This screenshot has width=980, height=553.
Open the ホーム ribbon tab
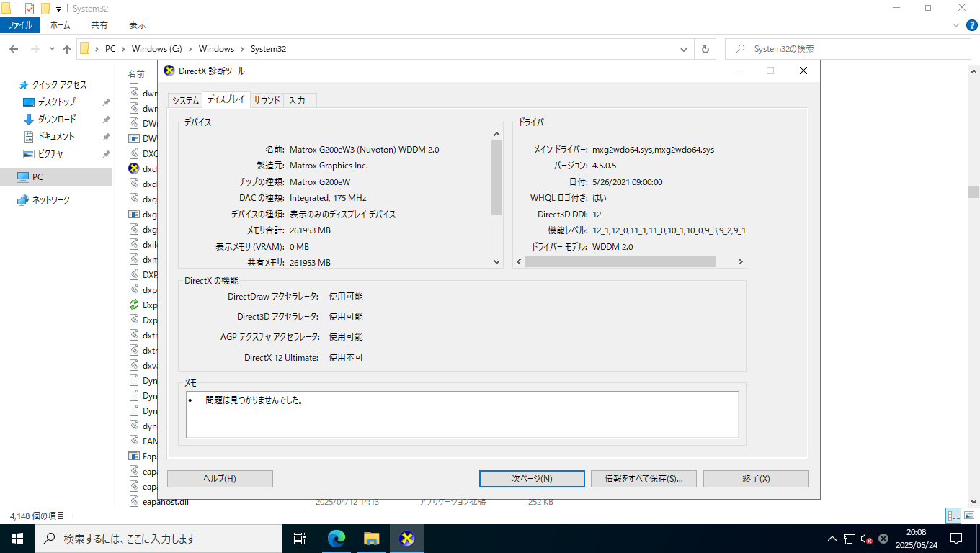click(61, 24)
